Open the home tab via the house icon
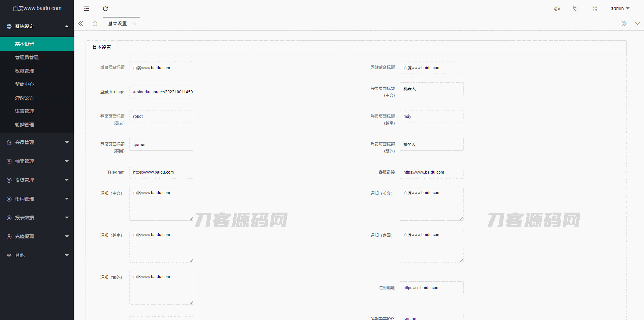 pyautogui.click(x=95, y=24)
